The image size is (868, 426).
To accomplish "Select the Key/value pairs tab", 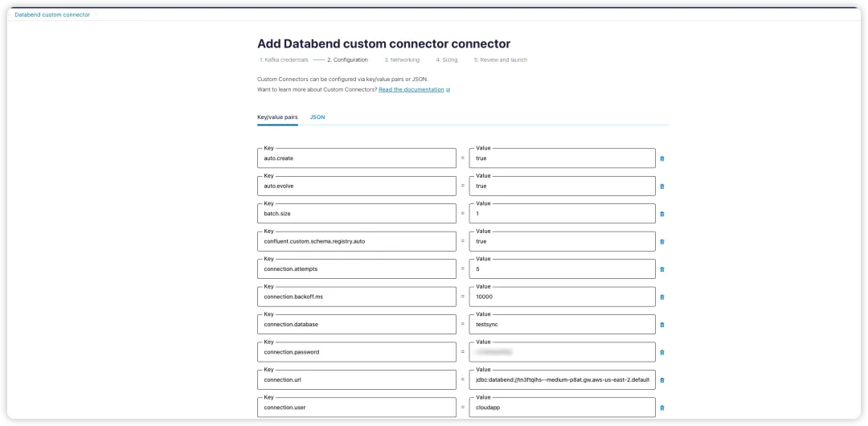I will tap(277, 117).
